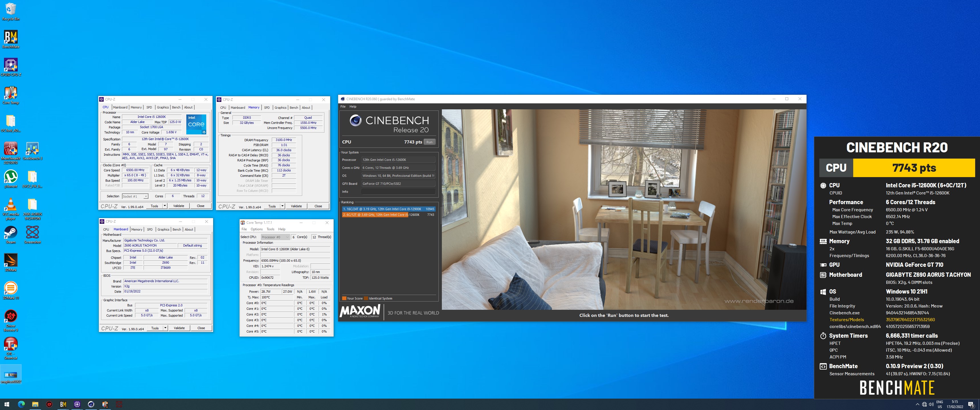The image size is (980, 410).
Task: Click the clock showing 5:15 in taskbar
Action: pos(955,404)
